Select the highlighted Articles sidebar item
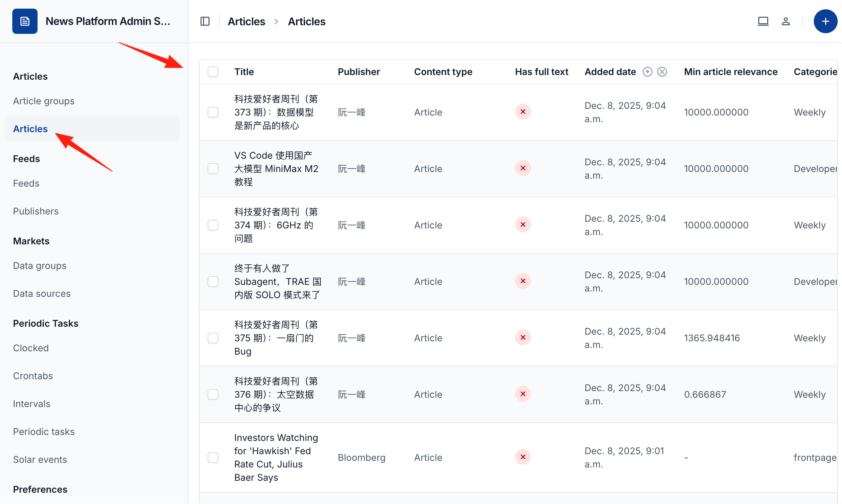This screenshot has height=504, width=842. pyautogui.click(x=92, y=129)
